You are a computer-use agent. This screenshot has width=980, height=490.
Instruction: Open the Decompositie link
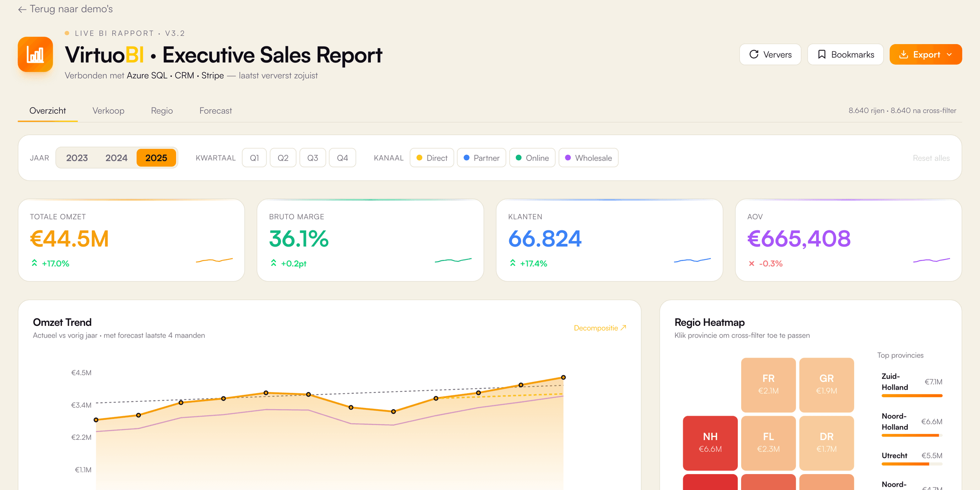coord(600,328)
